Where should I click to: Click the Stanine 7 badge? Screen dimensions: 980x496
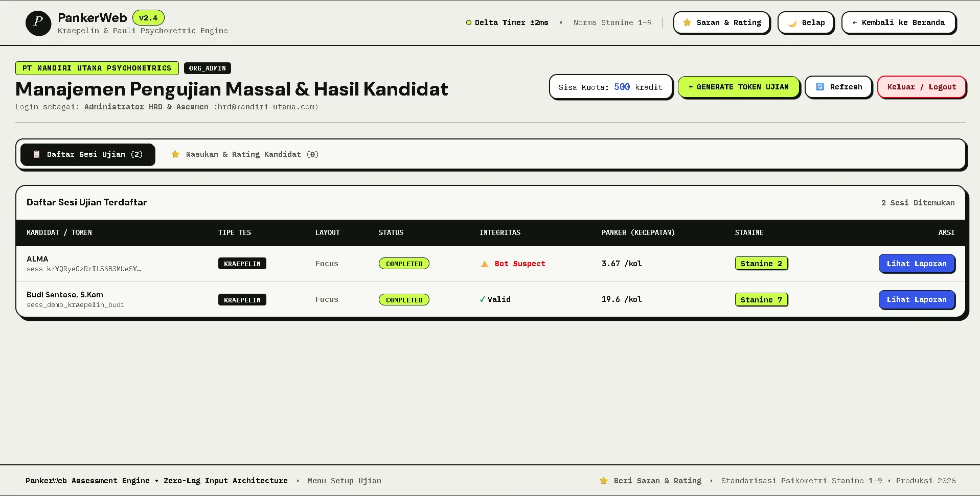coord(761,299)
